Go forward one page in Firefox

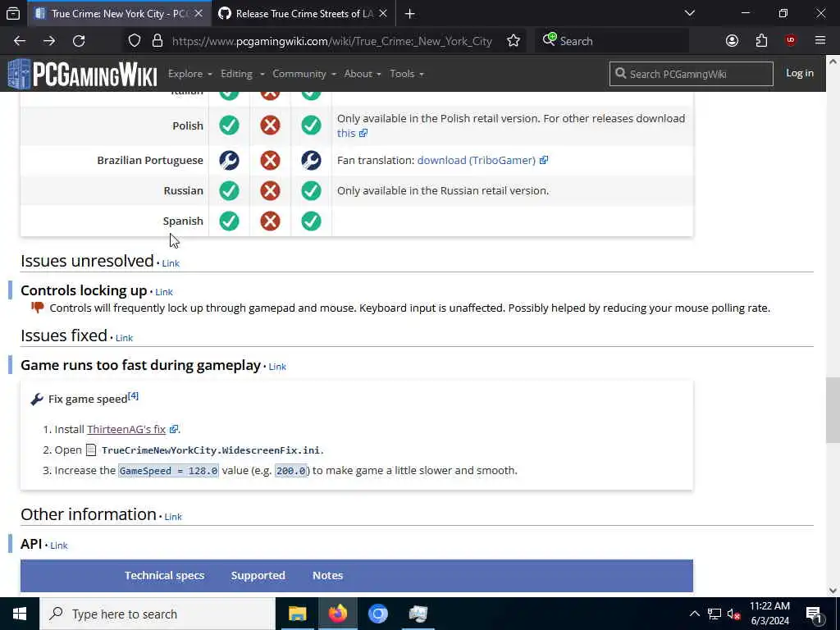pos(49,41)
